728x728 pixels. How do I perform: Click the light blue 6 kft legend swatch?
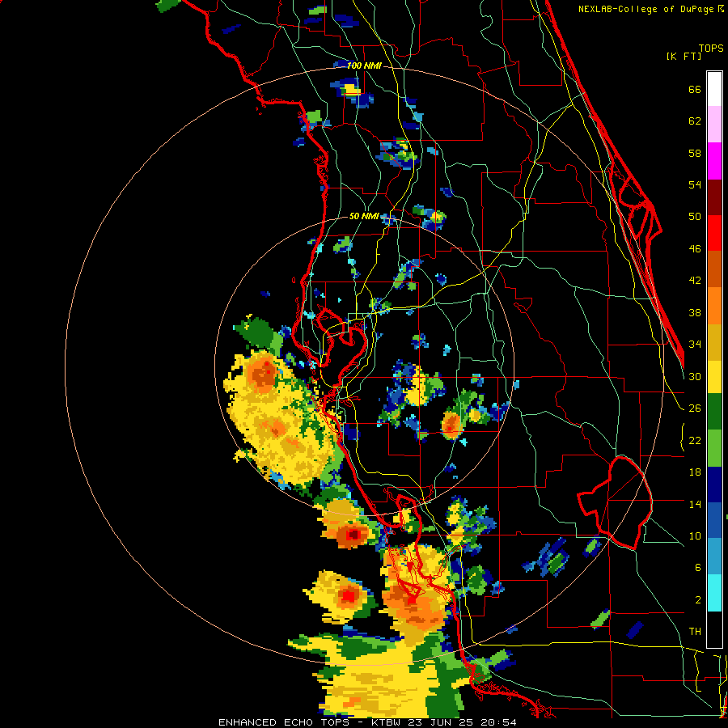714,557
